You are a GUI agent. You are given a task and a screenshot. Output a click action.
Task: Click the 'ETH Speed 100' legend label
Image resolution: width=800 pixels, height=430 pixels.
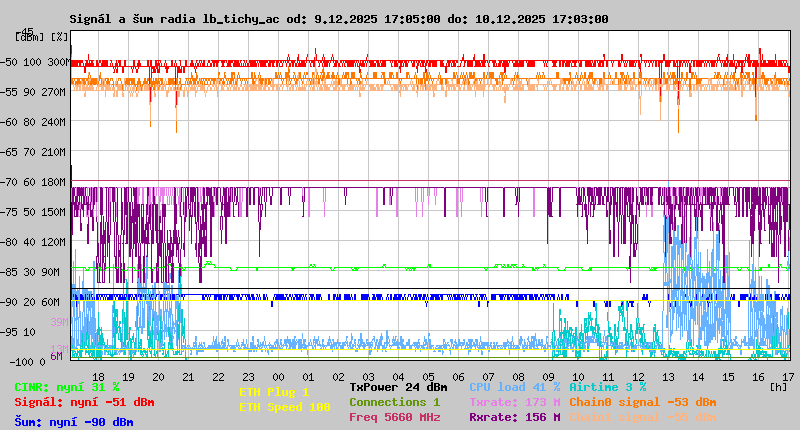pyautogui.click(x=285, y=407)
